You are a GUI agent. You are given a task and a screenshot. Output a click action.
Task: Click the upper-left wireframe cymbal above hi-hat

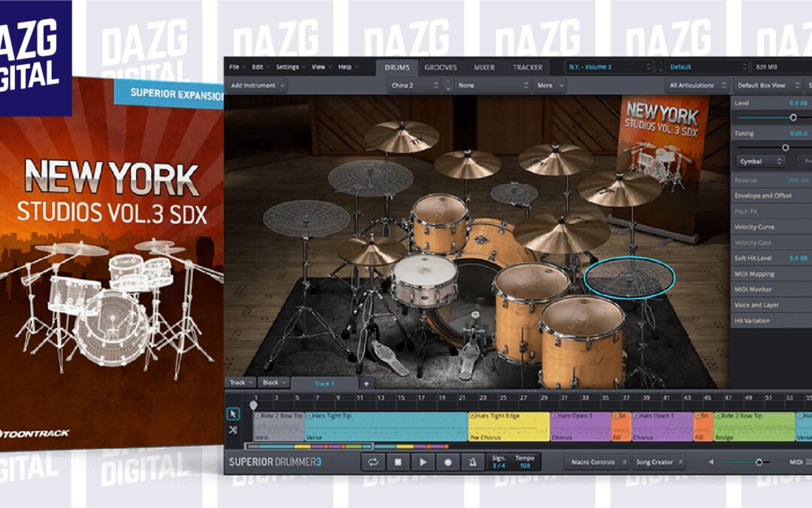(x=370, y=178)
